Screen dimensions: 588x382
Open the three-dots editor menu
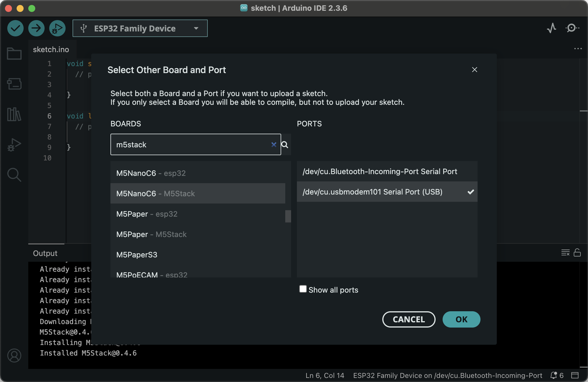578,49
